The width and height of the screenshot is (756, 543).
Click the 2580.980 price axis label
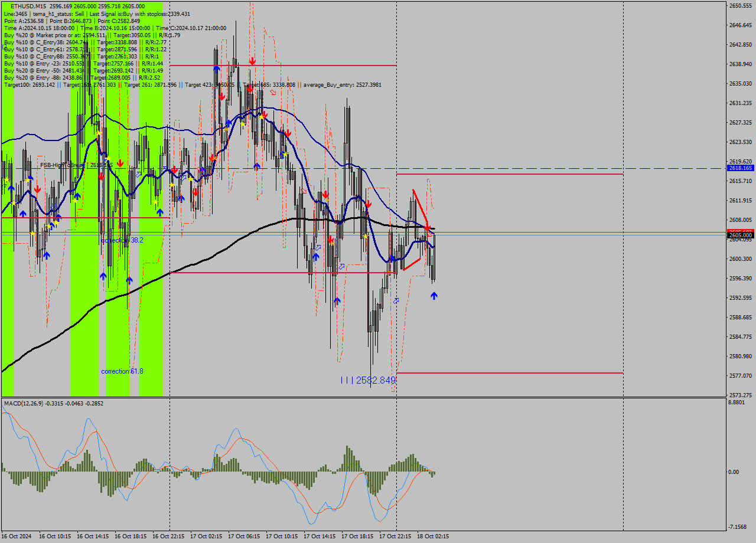741,356
